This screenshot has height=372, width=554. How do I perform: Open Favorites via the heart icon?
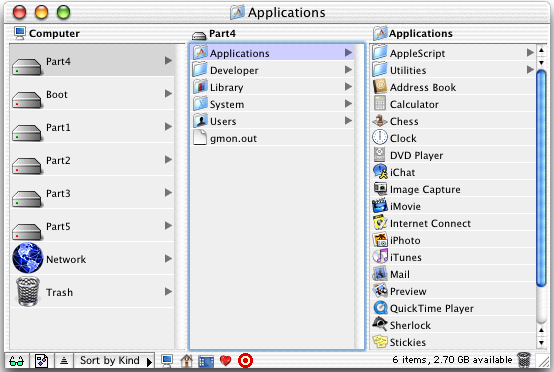coord(225,361)
